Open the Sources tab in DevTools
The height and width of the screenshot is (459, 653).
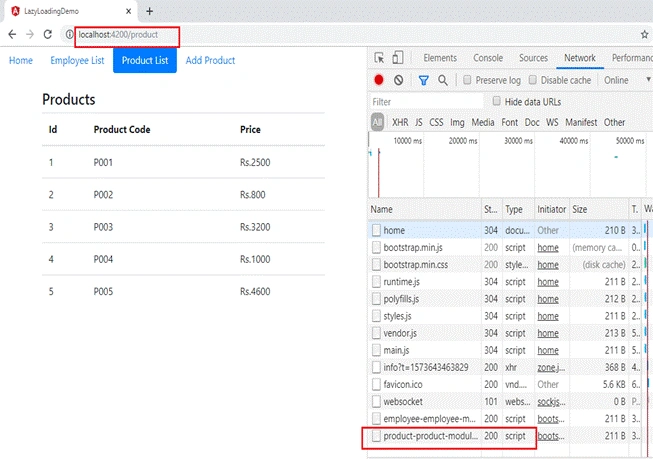533,58
